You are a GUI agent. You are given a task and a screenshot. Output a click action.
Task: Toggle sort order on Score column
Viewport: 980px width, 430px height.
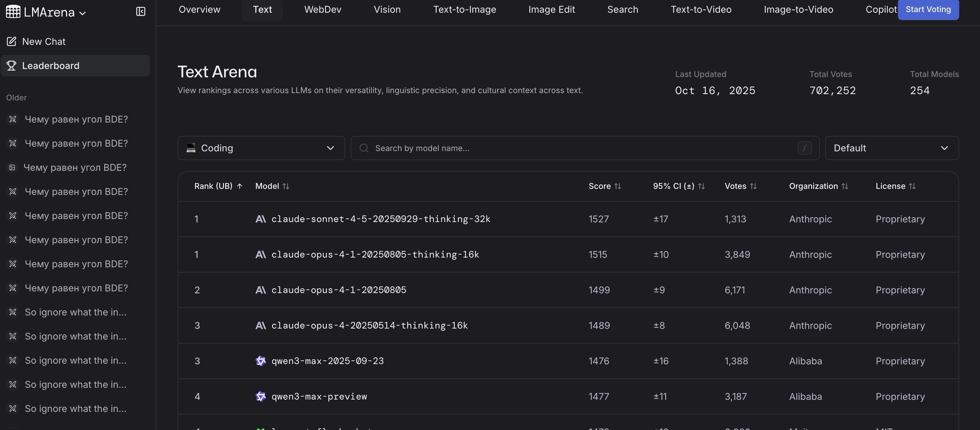pos(617,186)
